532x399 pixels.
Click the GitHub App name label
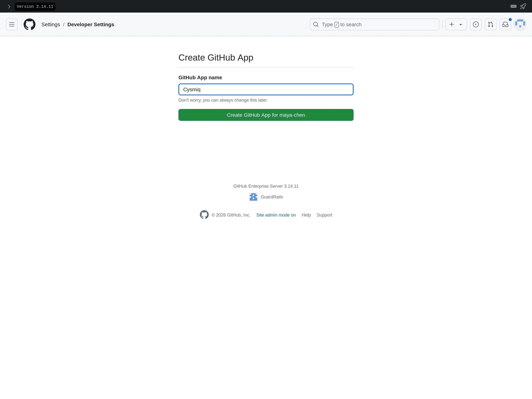(200, 77)
